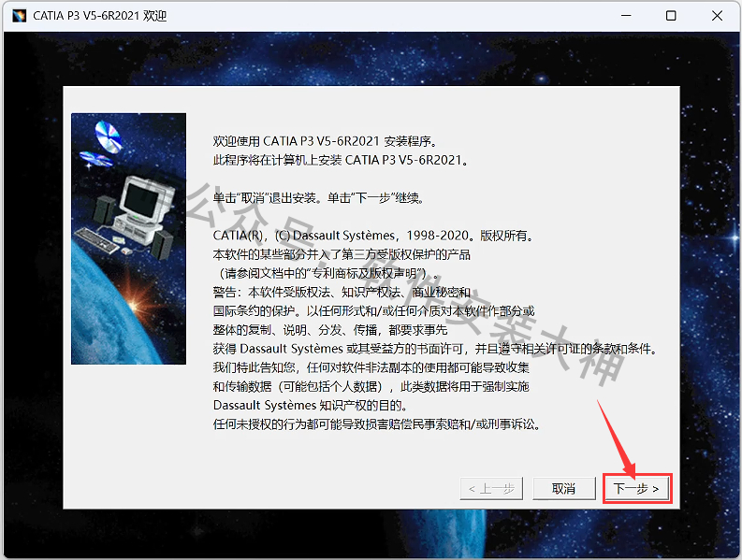
Task: Maximize the CATIA installer window
Action: pos(671,16)
